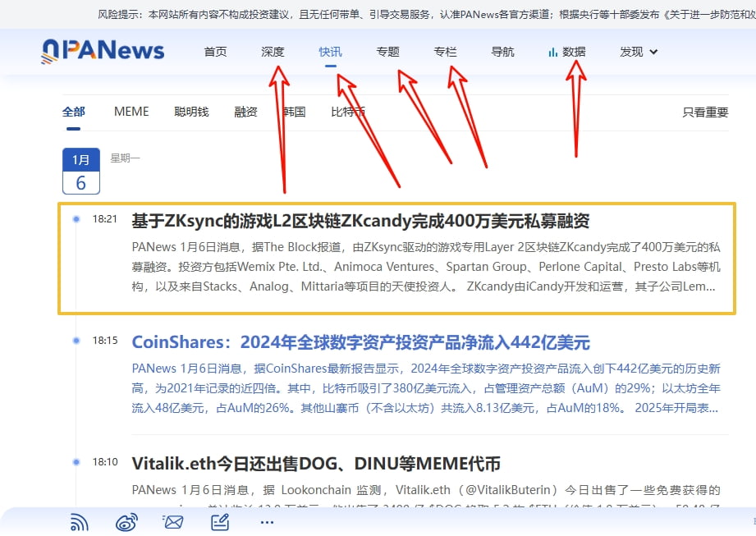Image resolution: width=756 pixels, height=536 pixels.
Task: Click the email envelope icon
Action: [x=172, y=522]
